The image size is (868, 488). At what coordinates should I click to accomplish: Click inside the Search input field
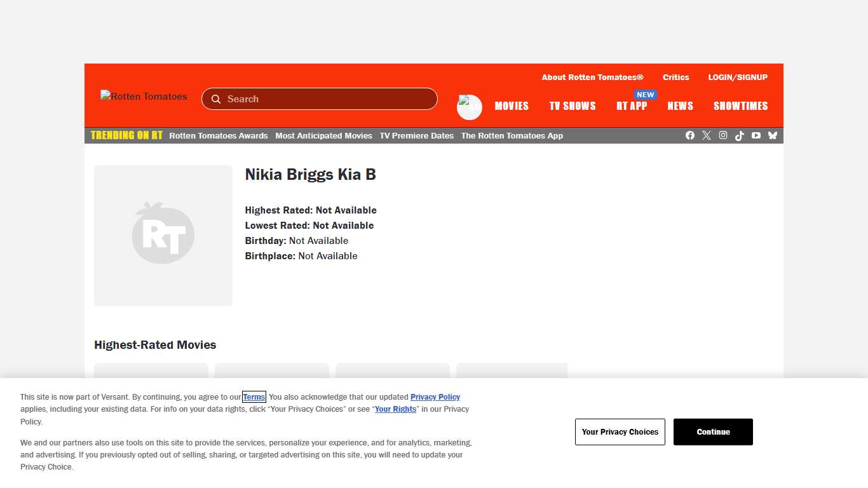pyautogui.click(x=318, y=99)
